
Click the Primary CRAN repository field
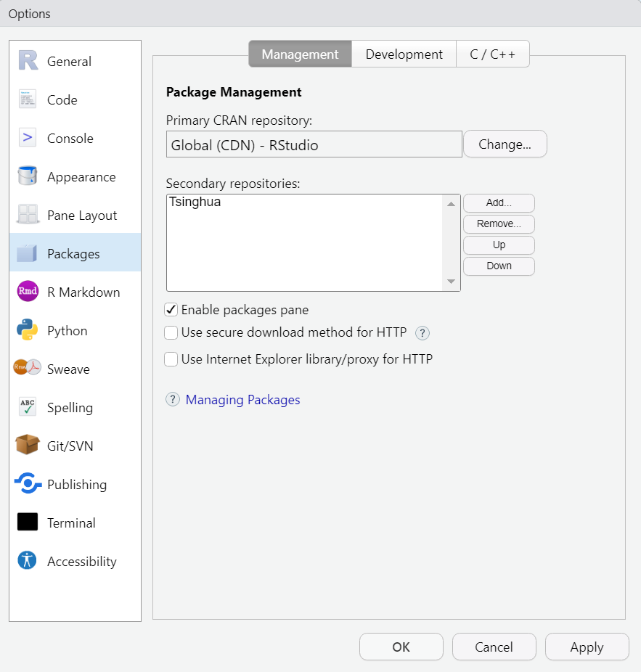coord(314,144)
